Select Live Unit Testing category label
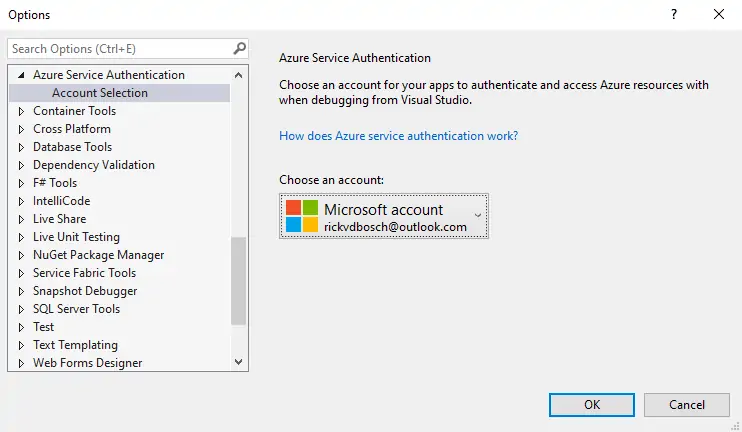The image size is (742, 432). [76, 237]
